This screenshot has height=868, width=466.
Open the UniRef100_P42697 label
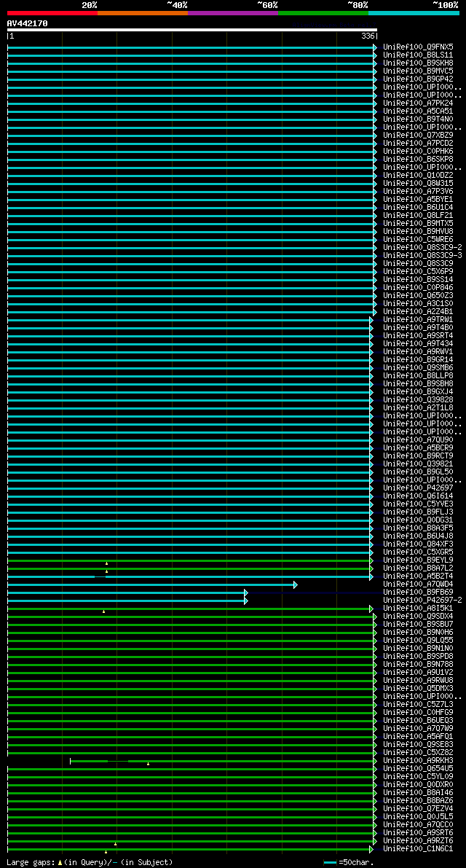tap(418, 488)
